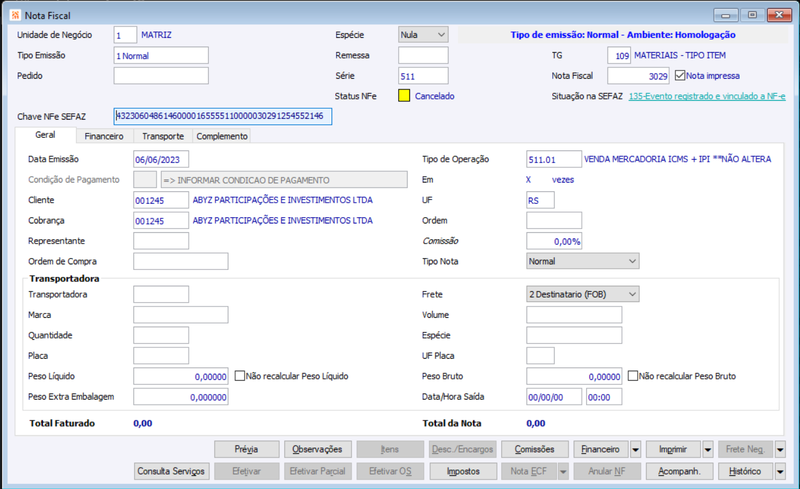Click the Peso Líquido value field
The height and width of the screenshot is (489, 800).
tap(181, 376)
